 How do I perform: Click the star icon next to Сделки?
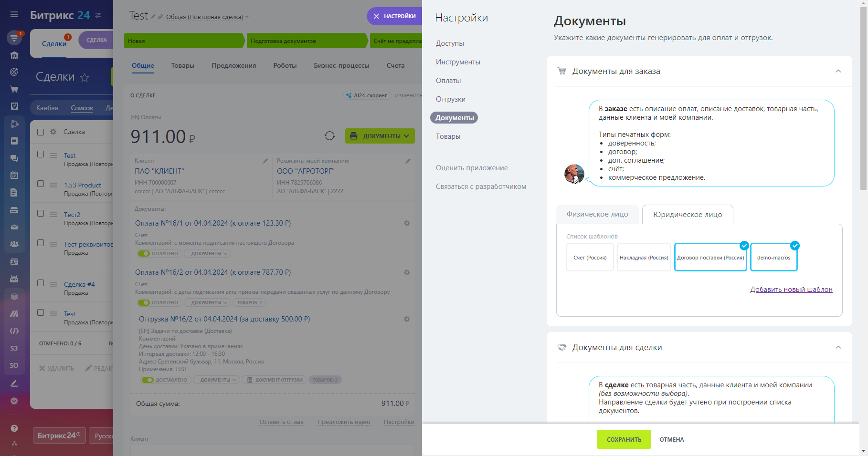85,77
